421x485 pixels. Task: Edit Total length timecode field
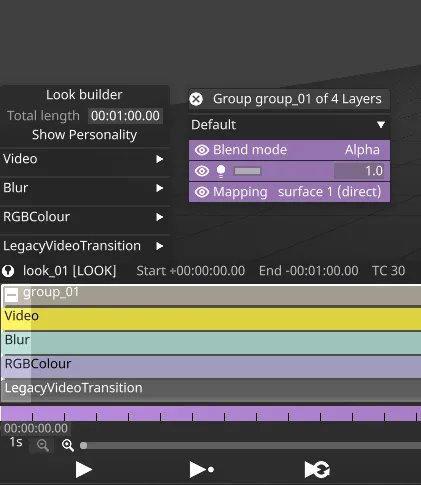(125, 116)
